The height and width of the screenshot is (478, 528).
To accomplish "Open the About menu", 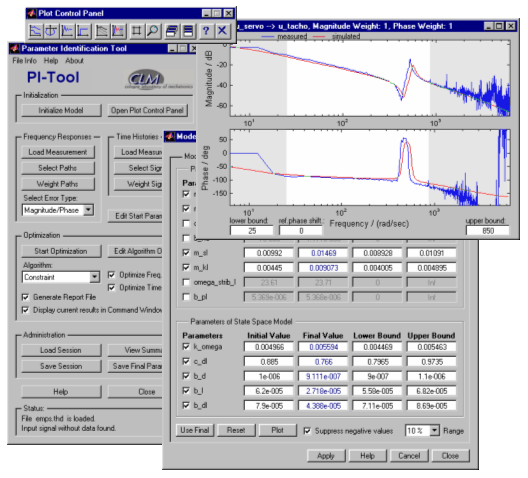I will point(74,61).
